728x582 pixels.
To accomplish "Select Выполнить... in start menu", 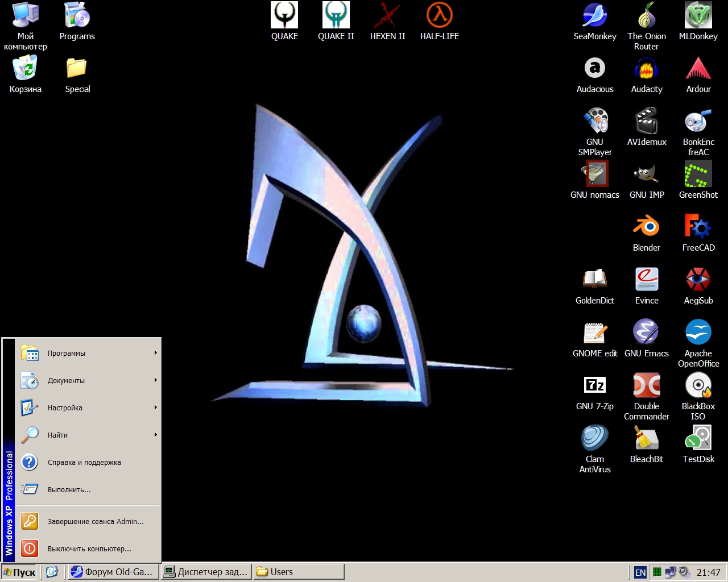I will coord(69,489).
